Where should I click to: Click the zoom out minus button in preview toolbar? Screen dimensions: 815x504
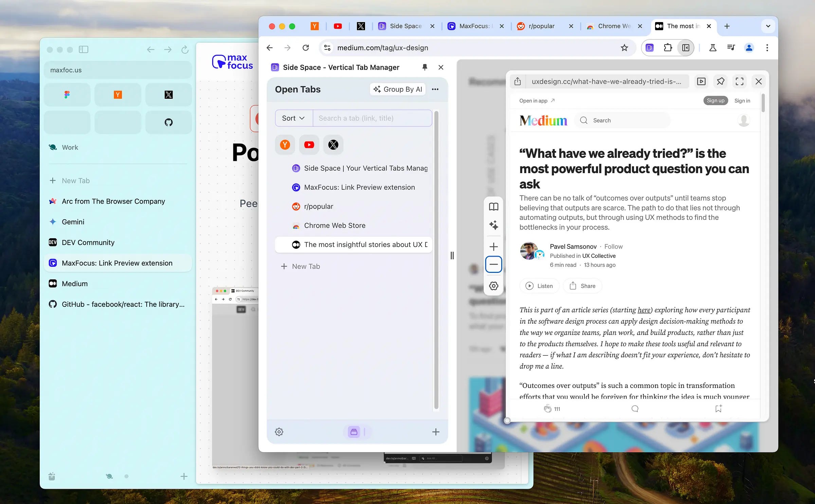tap(493, 264)
